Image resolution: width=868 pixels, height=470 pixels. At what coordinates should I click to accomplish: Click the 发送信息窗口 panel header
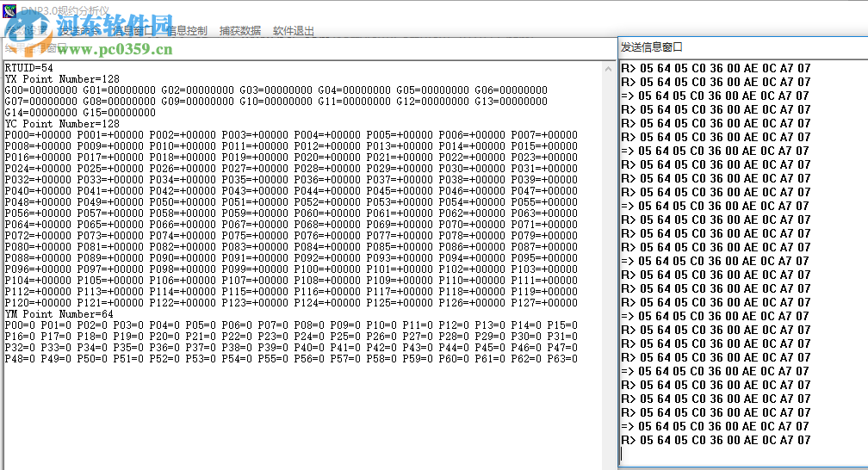click(652, 47)
